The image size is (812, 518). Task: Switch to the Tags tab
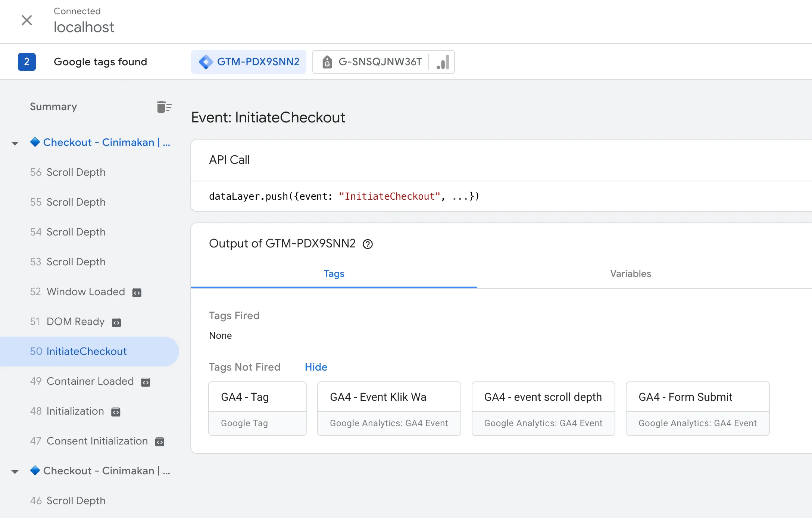(334, 274)
